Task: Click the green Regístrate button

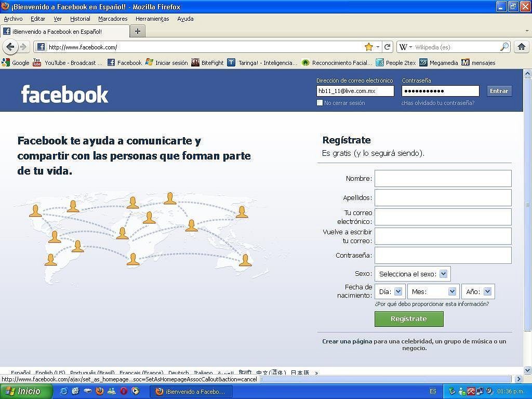Action: (x=409, y=318)
